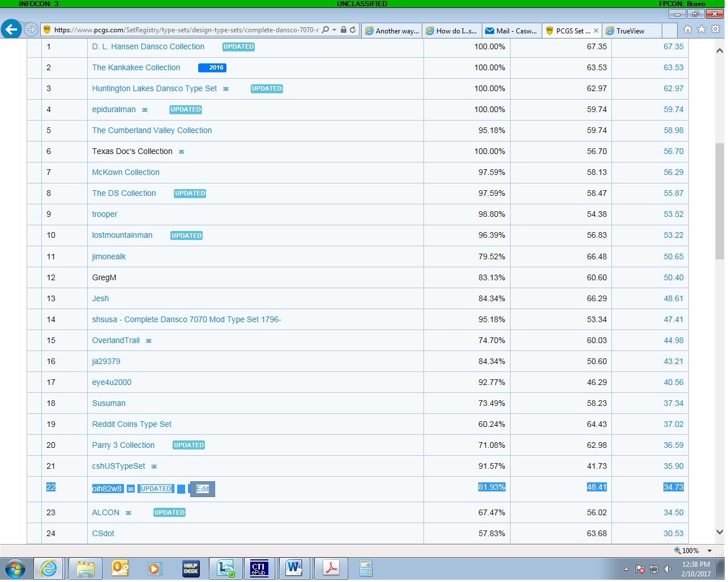Refresh the page with the reload icon
This screenshot has height=582, width=728.
pyautogui.click(x=353, y=30)
